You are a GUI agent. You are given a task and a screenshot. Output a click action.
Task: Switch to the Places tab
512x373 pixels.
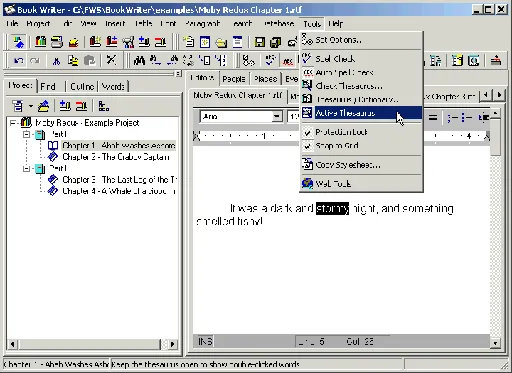pyautogui.click(x=265, y=79)
